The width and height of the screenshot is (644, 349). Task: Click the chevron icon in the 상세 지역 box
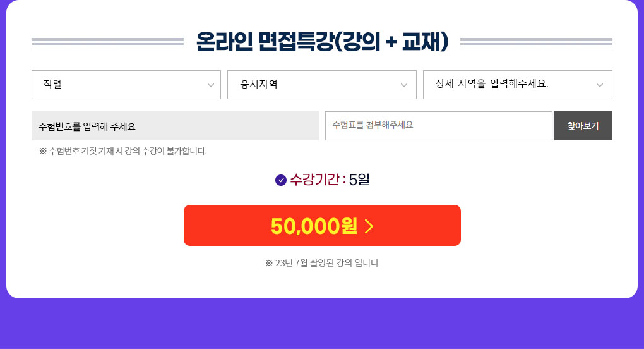point(600,85)
